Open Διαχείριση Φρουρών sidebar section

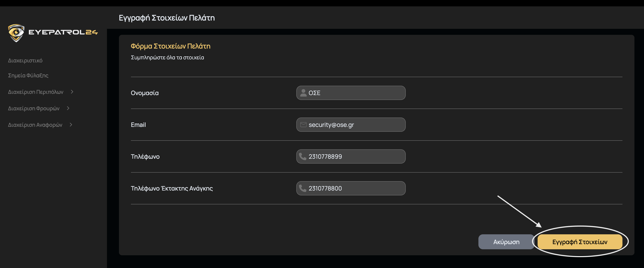[x=34, y=108]
